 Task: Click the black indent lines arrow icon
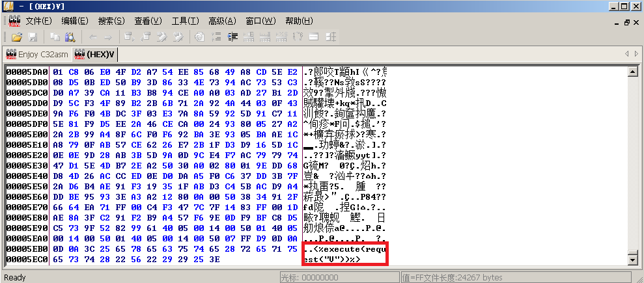point(233,37)
